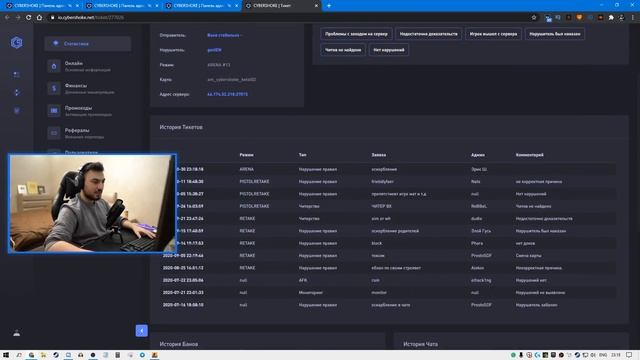Image resolution: width=640 pixels, height=360 pixels.
Task: Click admin name 'attack1ng' in table
Action: pos(481,280)
